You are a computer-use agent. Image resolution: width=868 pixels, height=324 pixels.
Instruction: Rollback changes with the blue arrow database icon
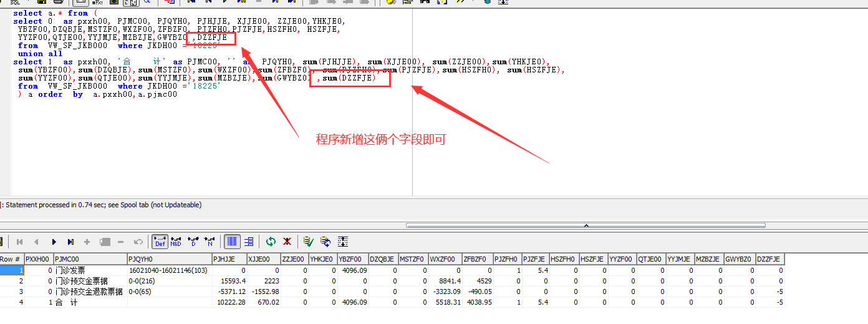pos(325,242)
